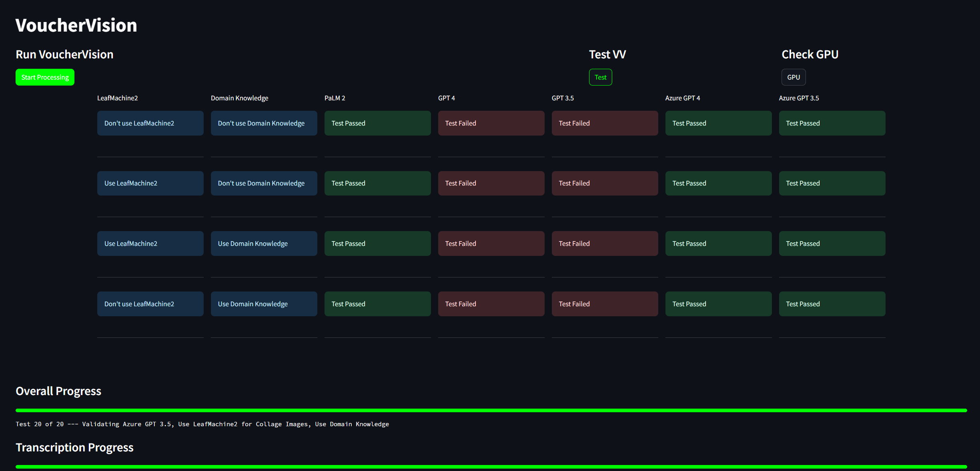Click the VoucherVision page title
This screenshot has height=471, width=980.
(x=76, y=25)
